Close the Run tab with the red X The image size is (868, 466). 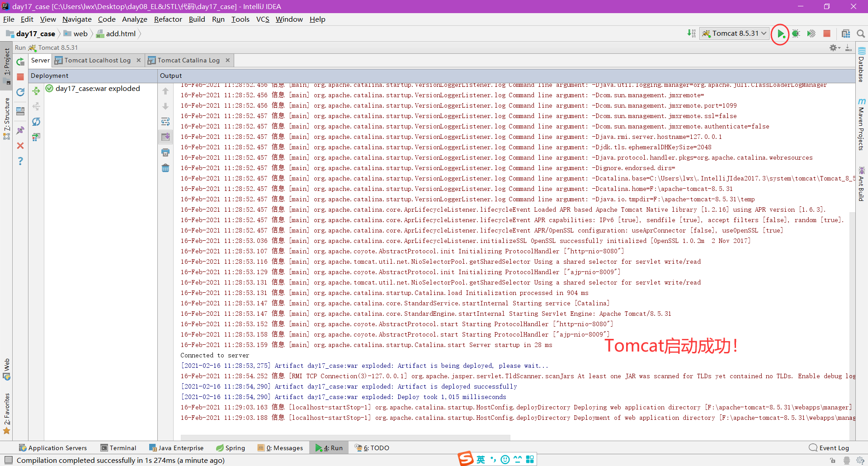coord(20,146)
